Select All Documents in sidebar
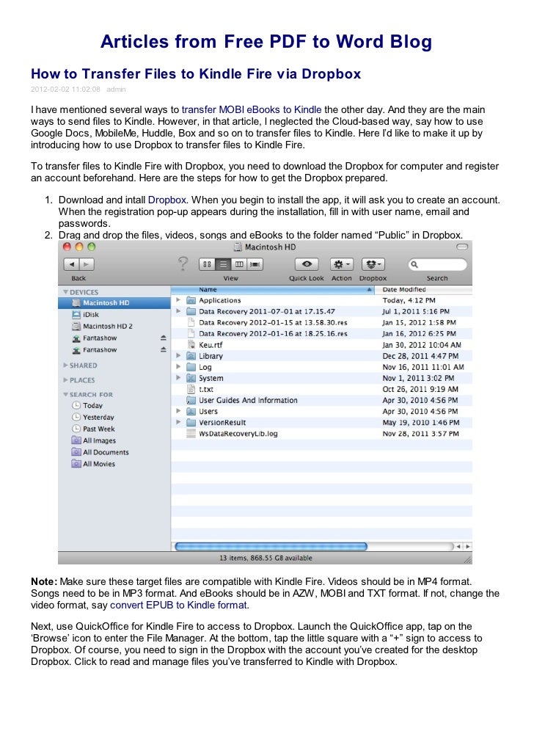534x756 pixels. pyautogui.click(x=114, y=452)
